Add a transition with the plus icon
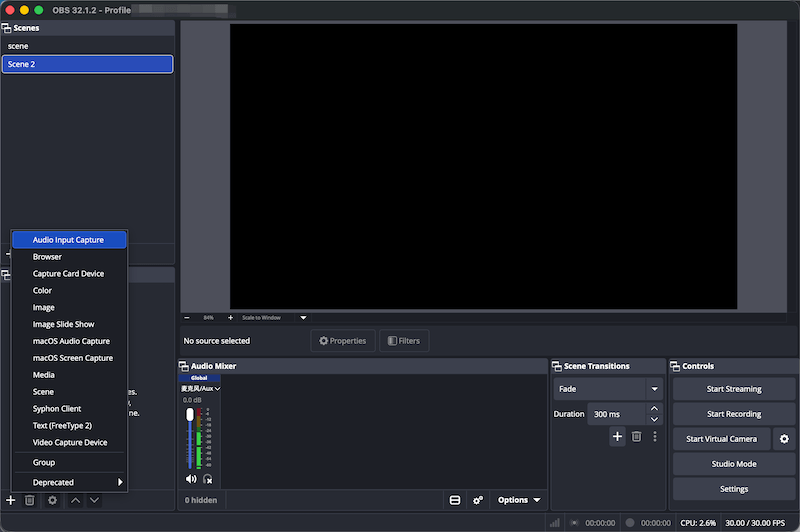 click(617, 437)
